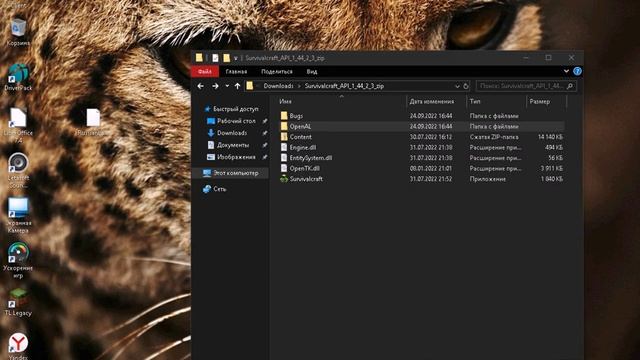Click the address bar folder icon
This screenshot has width=640, height=360.
pos(249,86)
